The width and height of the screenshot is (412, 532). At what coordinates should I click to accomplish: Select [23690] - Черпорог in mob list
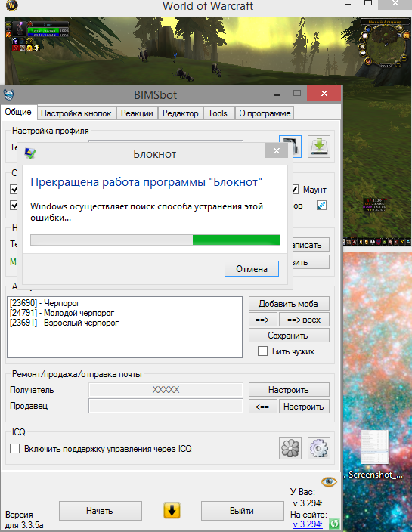coord(45,303)
